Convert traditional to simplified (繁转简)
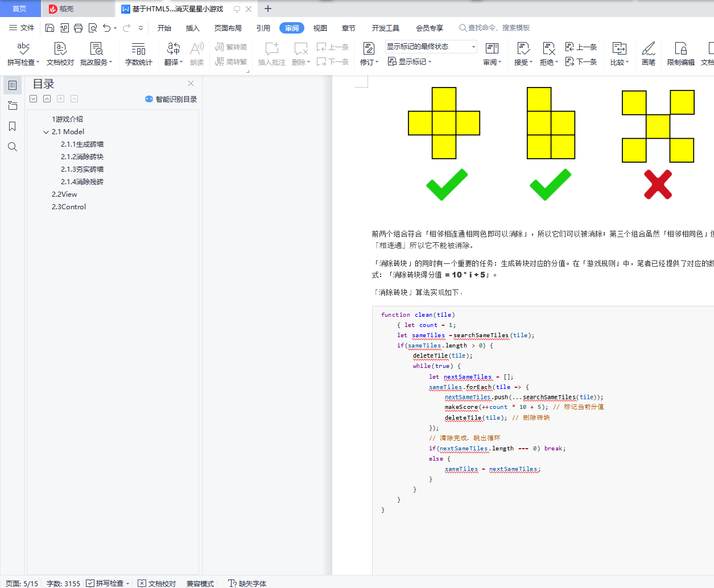This screenshot has width=714, height=588. point(231,47)
